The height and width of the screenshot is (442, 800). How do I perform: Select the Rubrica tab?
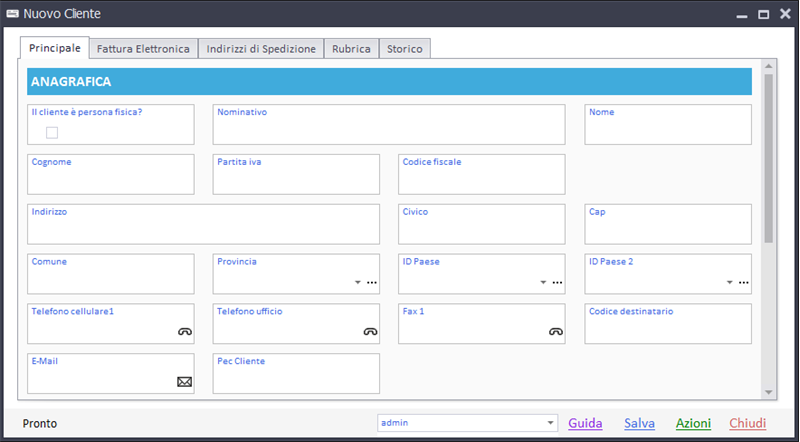coord(351,49)
